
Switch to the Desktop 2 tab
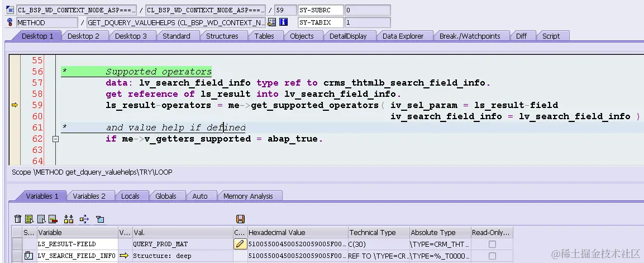(83, 36)
